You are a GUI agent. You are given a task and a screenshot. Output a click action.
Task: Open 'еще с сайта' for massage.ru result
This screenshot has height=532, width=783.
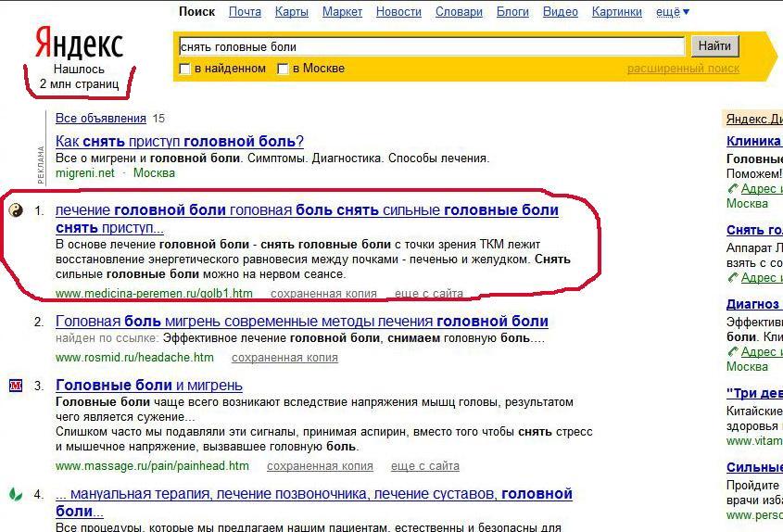[x=425, y=466]
